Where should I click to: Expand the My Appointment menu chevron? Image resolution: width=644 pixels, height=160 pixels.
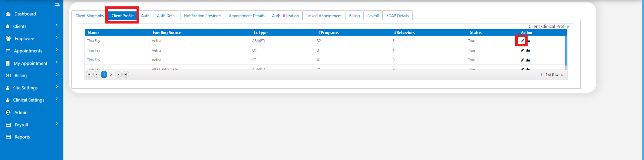(x=57, y=63)
